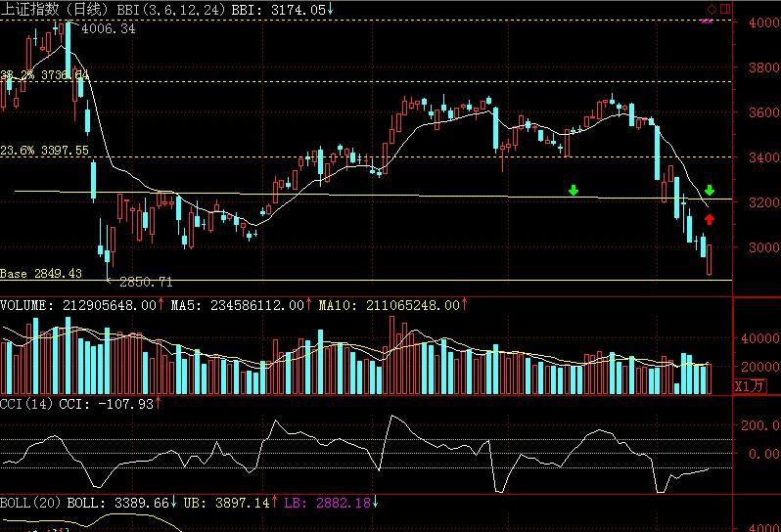Image resolution: width=781 pixels, height=532 pixels.
Task: Click 3800 on the price axis
Action: coord(764,67)
